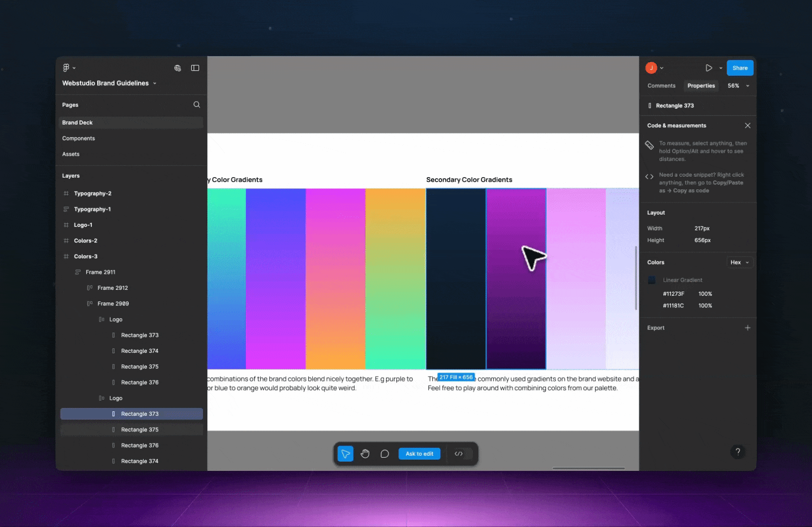This screenshot has width=812, height=527.
Task: Open the Comment tool
Action: (385, 453)
